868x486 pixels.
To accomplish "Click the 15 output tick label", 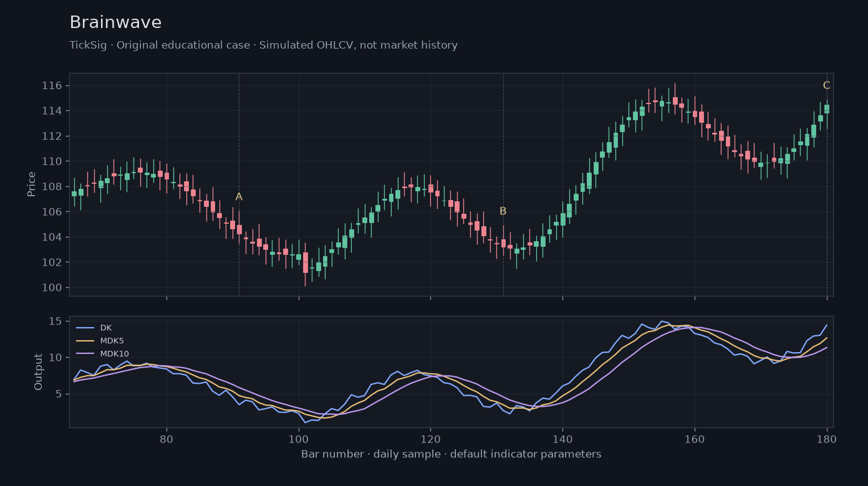I will tap(55, 321).
